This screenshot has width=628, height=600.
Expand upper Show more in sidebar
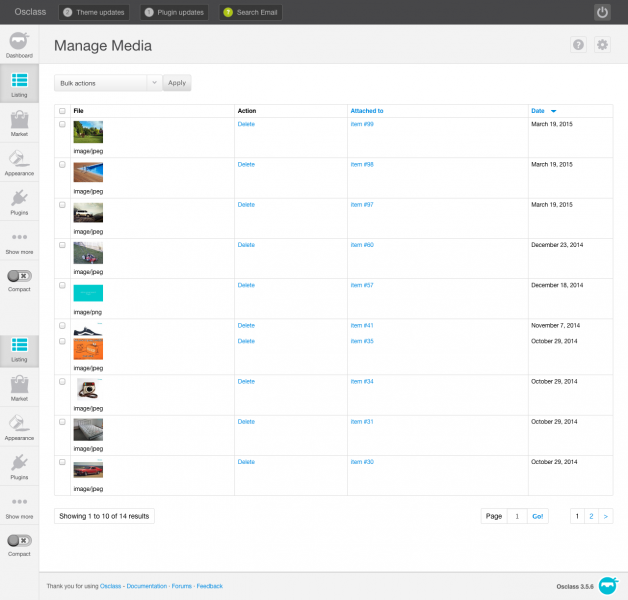(x=19, y=241)
